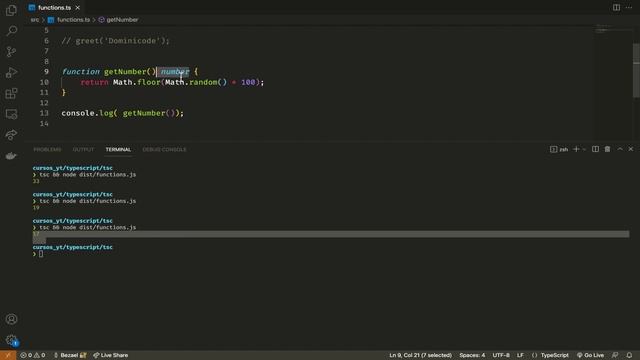Open the Explorer view in the activity bar

point(11,10)
